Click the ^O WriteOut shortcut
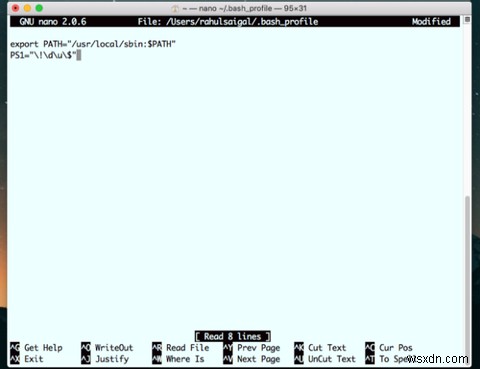Screen dimensions: 480x369 [107, 348]
